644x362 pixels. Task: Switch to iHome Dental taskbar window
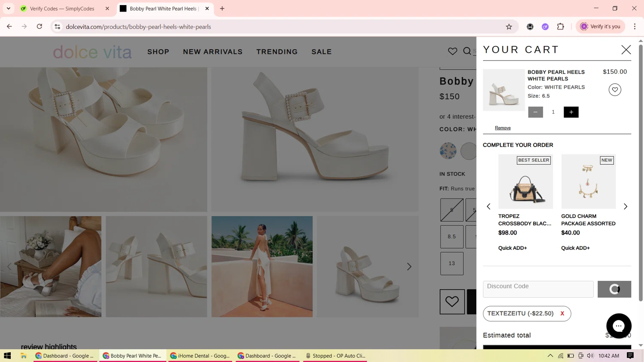pyautogui.click(x=200, y=356)
